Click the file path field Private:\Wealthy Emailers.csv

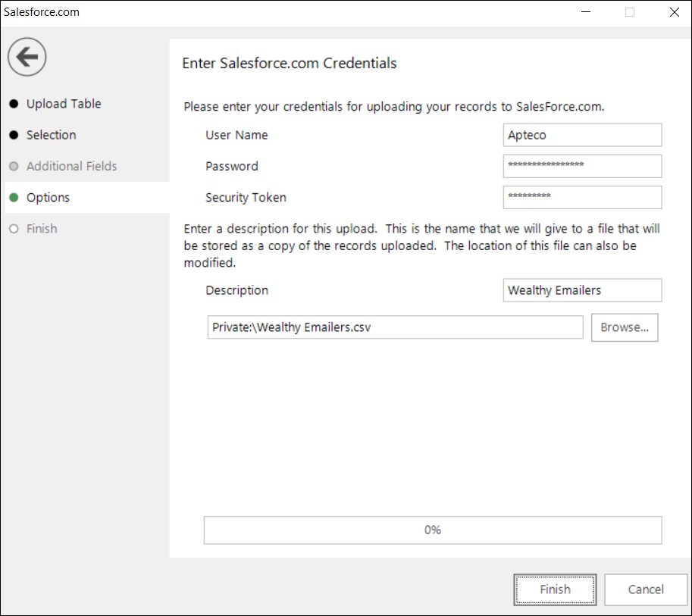click(x=395, y=327)
